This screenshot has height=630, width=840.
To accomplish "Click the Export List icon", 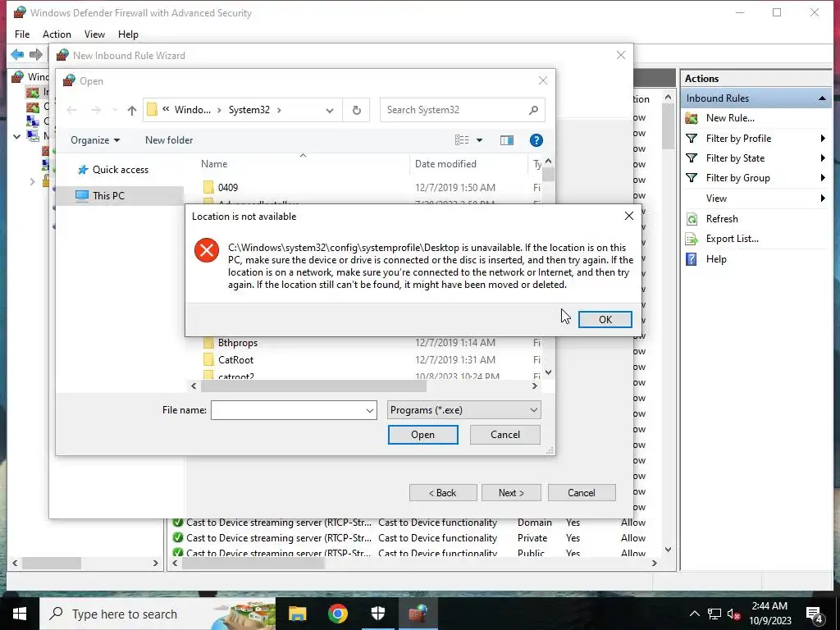I will pos(692,239).
